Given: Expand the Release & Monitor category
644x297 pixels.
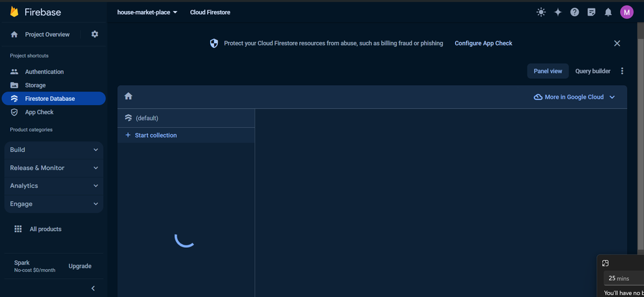Looking at the screenshot, I should pos(54,168).
